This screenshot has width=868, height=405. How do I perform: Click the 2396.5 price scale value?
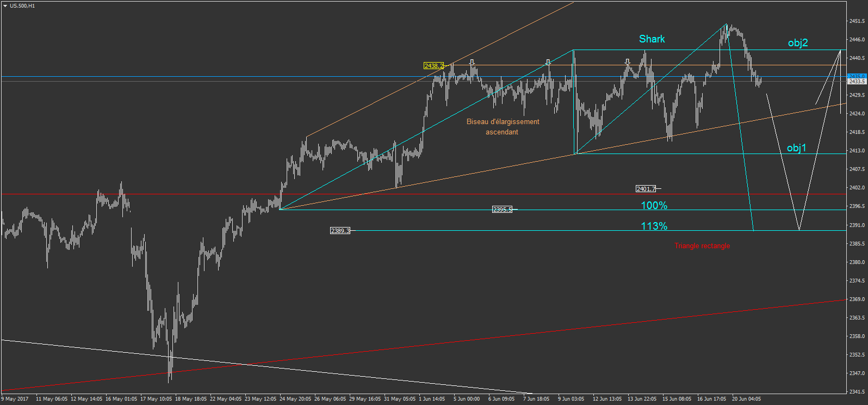(857, 206)
